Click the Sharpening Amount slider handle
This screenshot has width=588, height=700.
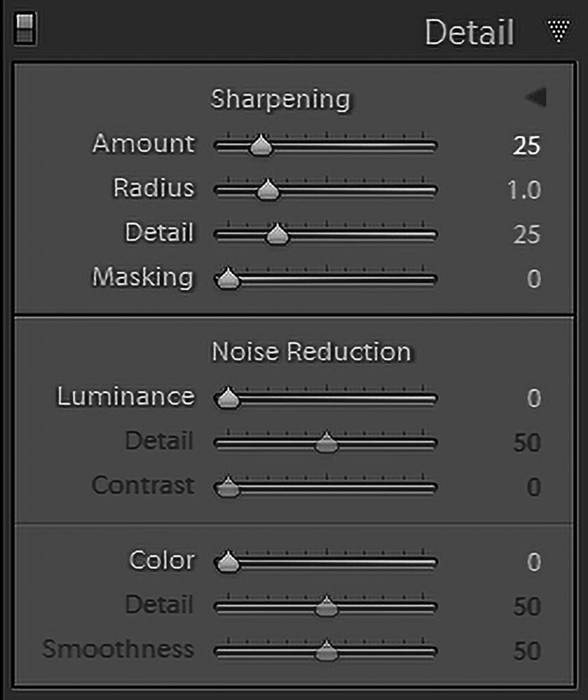[260, 145]
